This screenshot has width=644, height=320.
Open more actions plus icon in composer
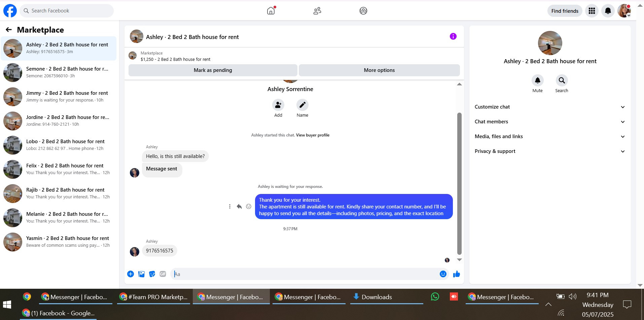tap(131, 274)
